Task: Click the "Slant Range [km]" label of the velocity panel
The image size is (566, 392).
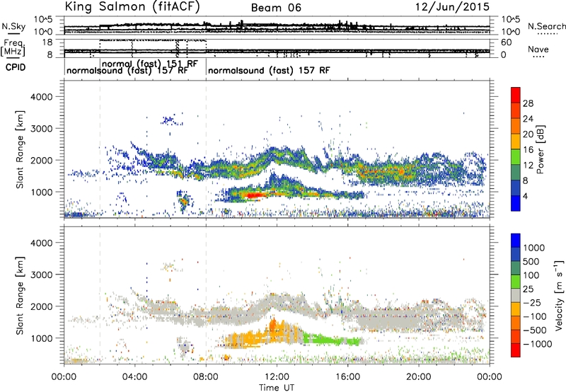Action: [20, 295]
